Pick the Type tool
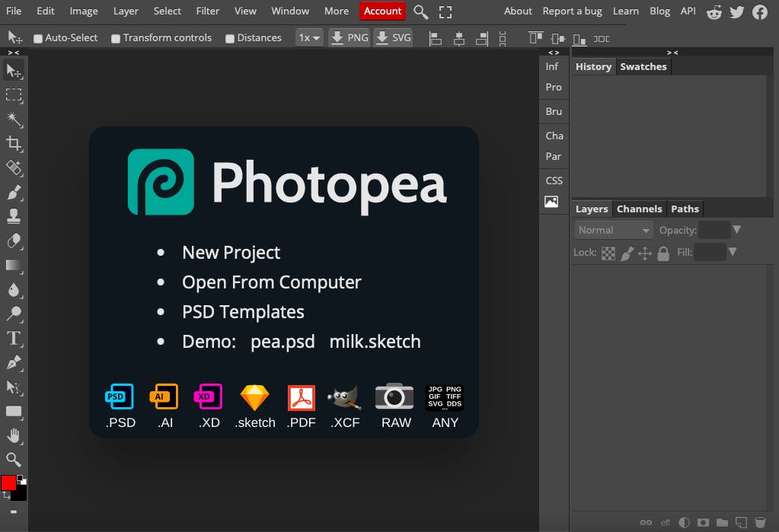Screen dimensions: 779x532 [x=14, y=337]
